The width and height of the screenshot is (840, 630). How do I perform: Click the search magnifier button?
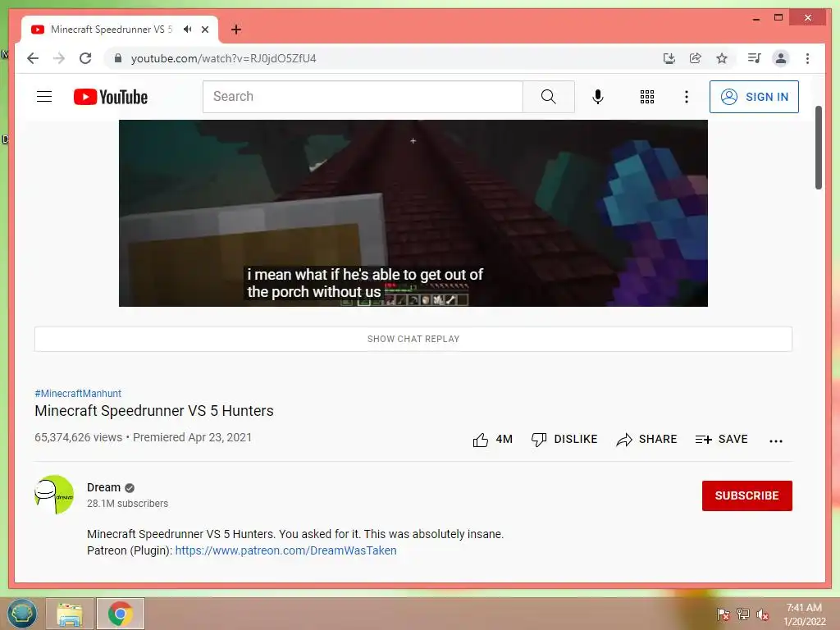pos(548,97)
